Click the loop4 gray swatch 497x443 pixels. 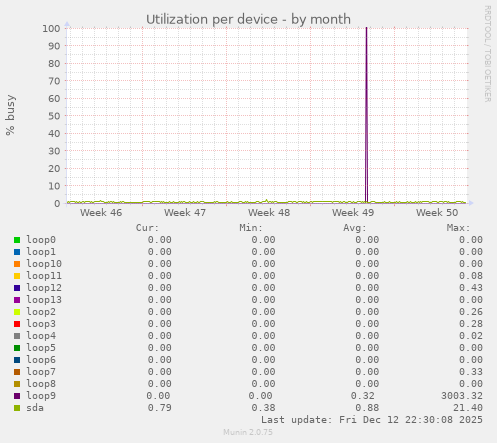tap(17, 336)
